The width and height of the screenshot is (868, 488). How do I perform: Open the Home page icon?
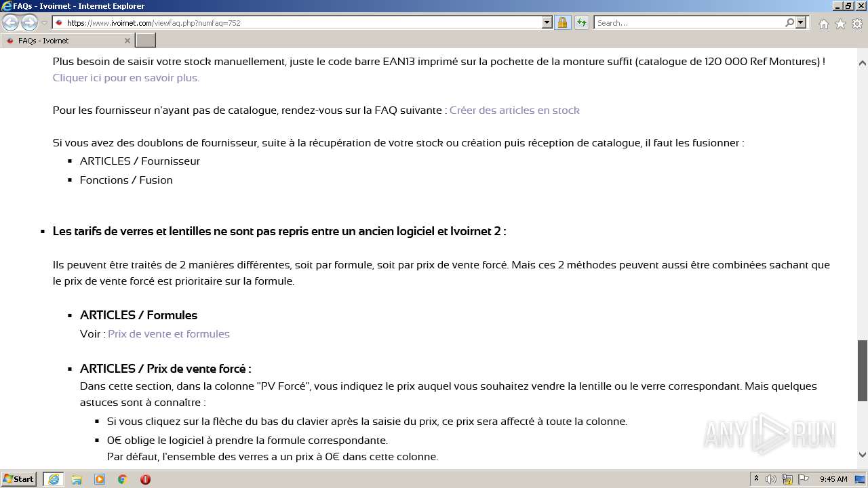[x=823, y=24]
